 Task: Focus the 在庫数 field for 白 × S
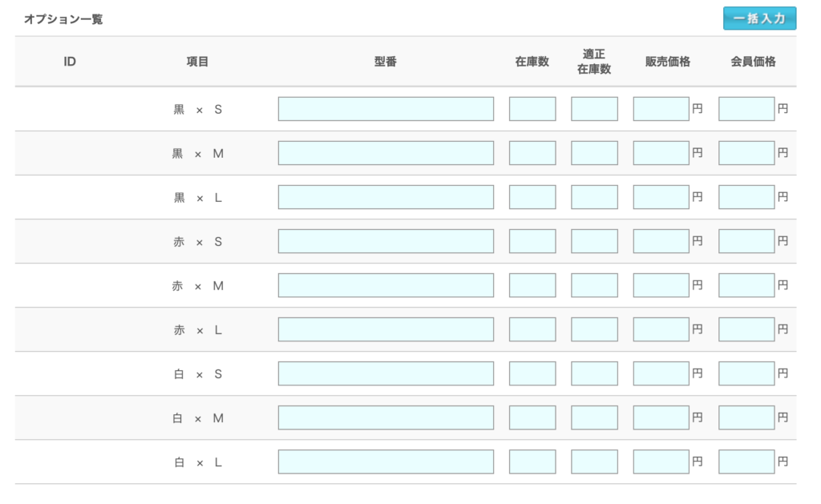tap(532, 373)
